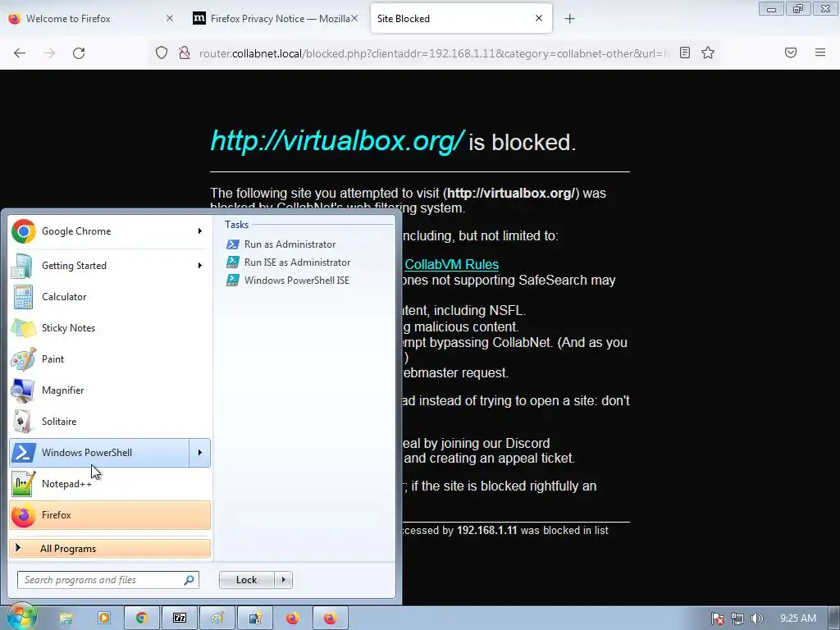
Task: Close the Firefox Privacy Notice tab
Action: tap(354, 18)
